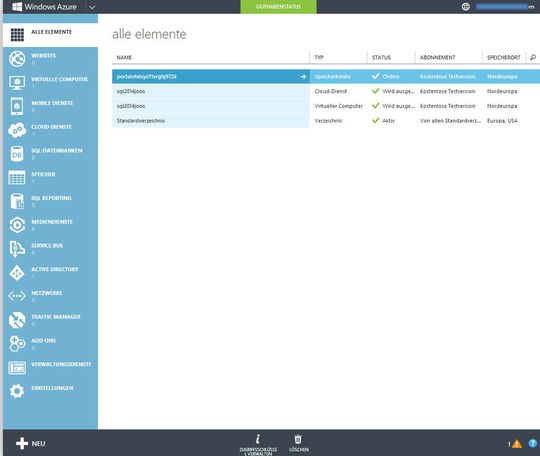Sort by the SPEICHERORT column header
The width and height of the screenshot is (540, 456).
pyautogui.click(x=503, y=58)
